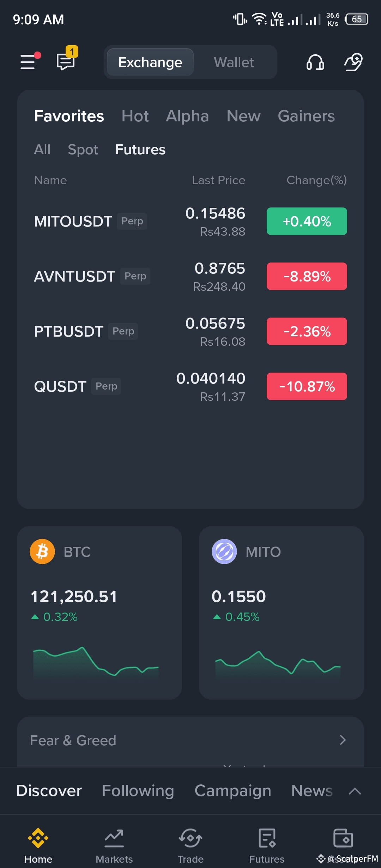Open the chat messages icon
The height and width of the screenshot is (868, 381).
coord(66,61)
